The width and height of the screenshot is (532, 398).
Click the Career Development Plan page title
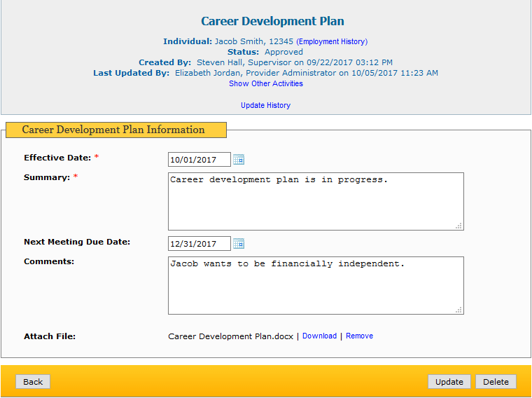pos(272,21)
